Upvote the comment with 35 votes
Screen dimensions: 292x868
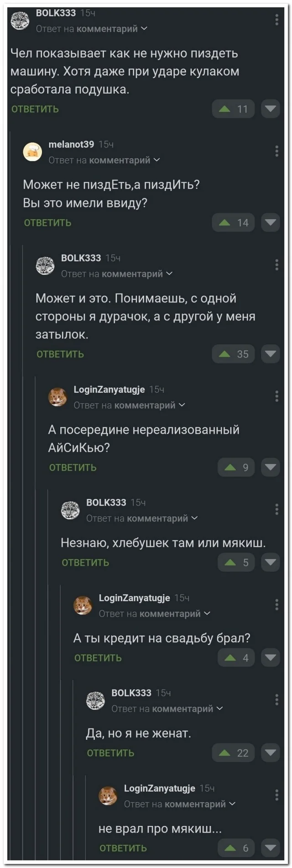pos(225,354)
